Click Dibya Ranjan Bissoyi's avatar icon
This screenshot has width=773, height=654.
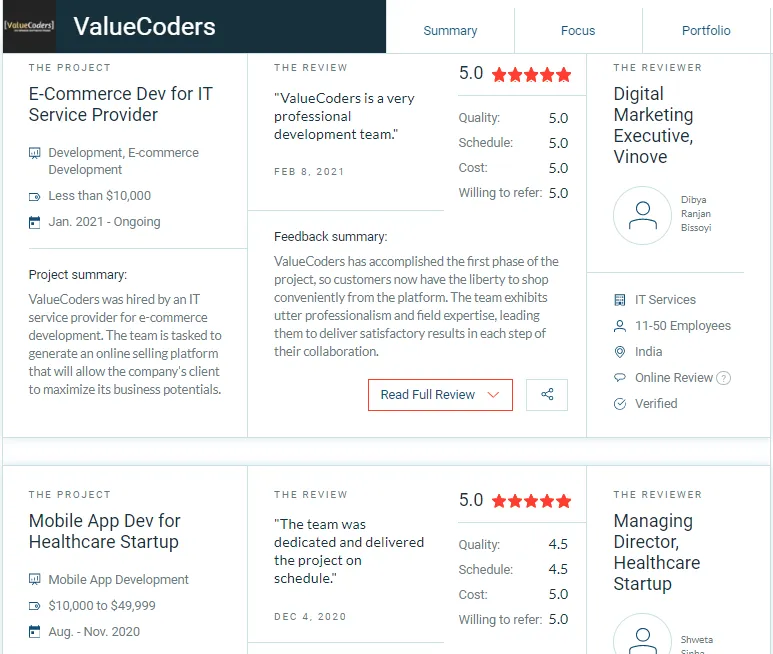(x=642, y=215)
